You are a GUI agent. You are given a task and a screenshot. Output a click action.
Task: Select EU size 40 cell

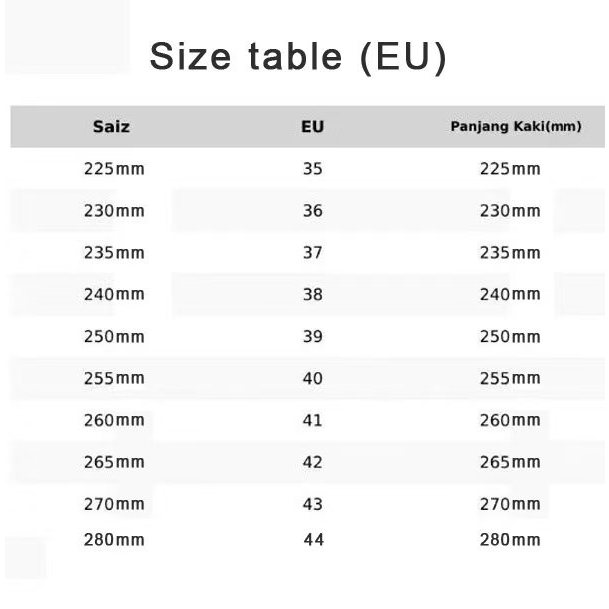[x=312, y=379]
